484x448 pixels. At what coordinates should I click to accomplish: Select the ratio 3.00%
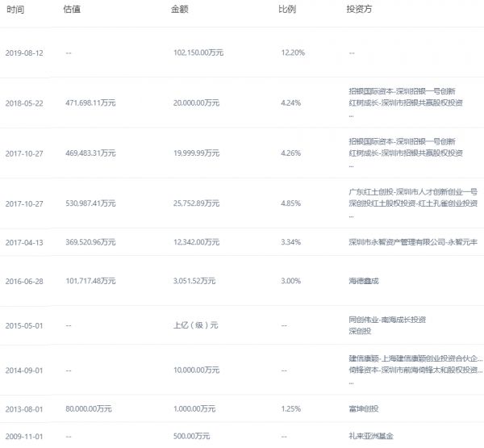click(290, 281)
